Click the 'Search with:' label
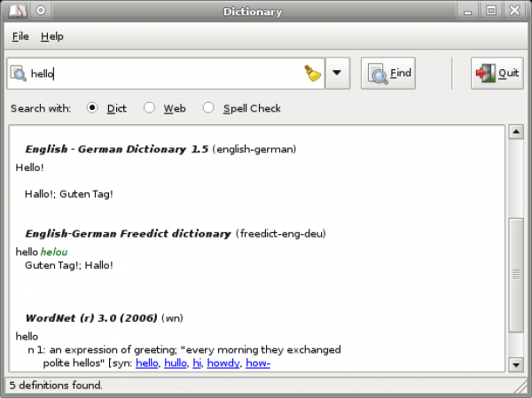Viewport: 532px width, 398px height. click(41, 108)
